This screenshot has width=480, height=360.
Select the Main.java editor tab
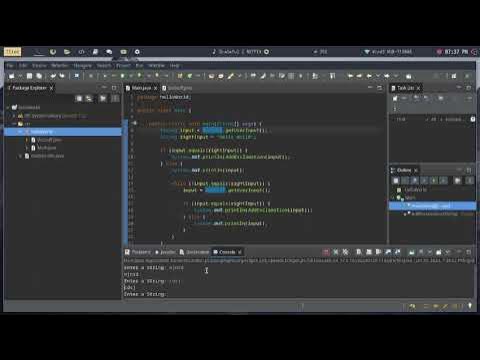coord(141,88)
